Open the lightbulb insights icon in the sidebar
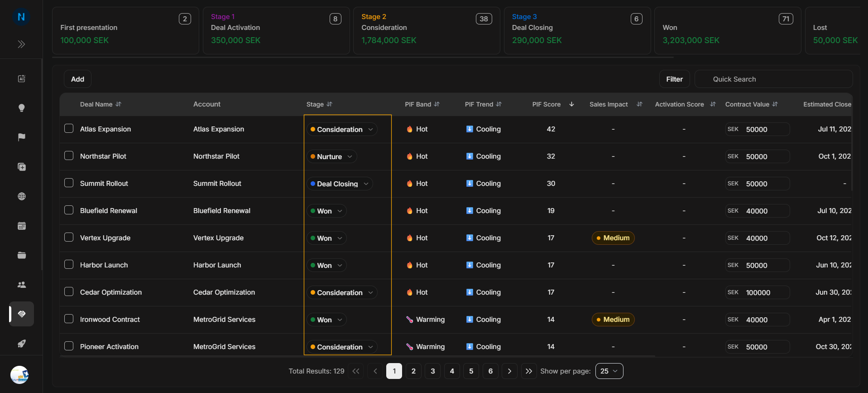 [21, 108]
